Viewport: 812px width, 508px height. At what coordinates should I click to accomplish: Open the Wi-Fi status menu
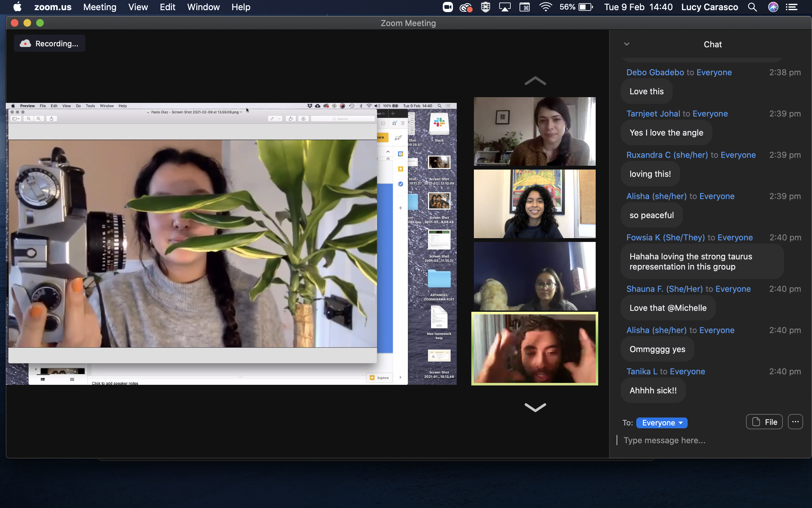(x=546, y=7)
